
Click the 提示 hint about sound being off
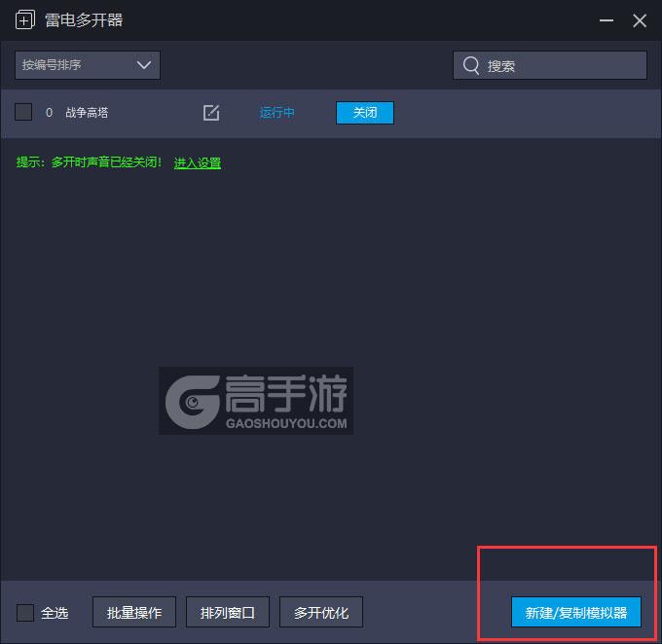(x=89, y=162)
